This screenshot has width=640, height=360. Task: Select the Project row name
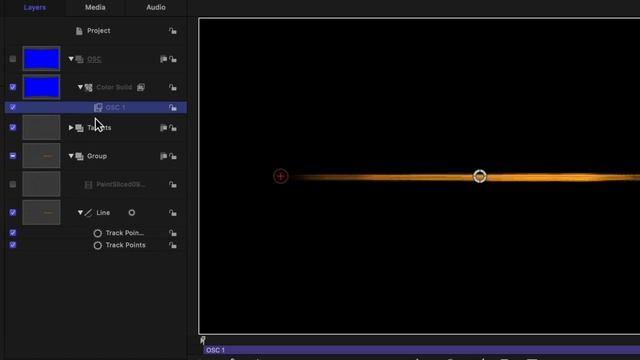tap(98, 31)
